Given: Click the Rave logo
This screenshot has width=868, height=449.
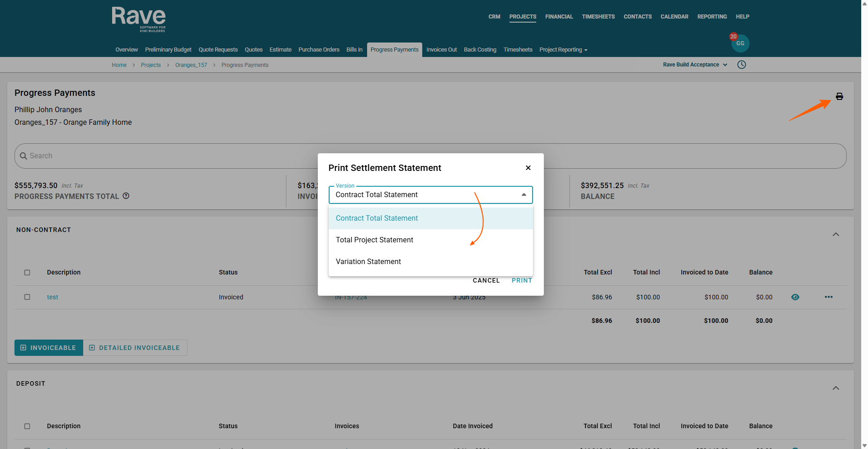Looking at the screenshot, I should [x=139, y=19].
